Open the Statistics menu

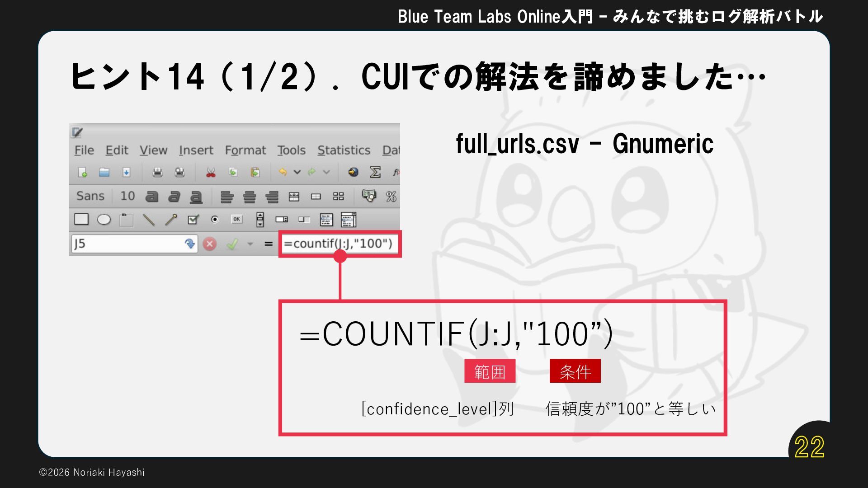click(344, 150)
